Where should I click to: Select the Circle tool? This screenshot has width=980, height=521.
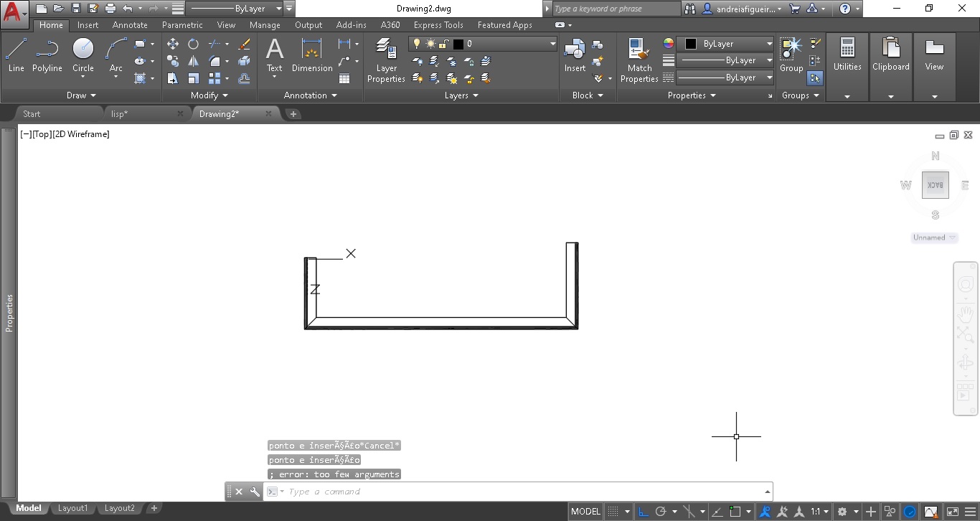coord(83,55)
